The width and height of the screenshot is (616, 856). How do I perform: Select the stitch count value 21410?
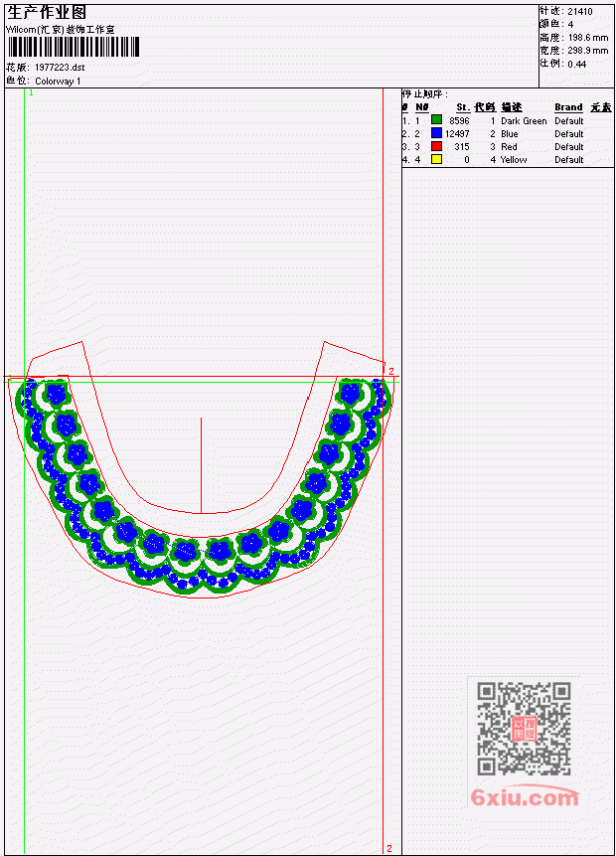pos(580,12)
